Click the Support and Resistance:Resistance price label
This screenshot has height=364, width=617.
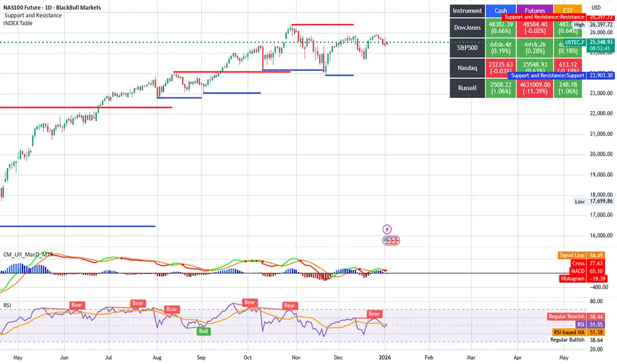[544, 17]
